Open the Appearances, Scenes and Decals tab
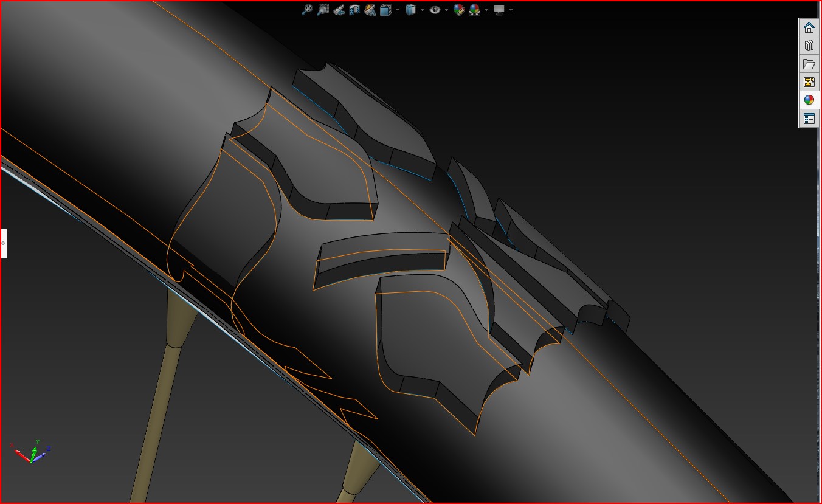The image size is (822, 504). [x=809, y=100]
